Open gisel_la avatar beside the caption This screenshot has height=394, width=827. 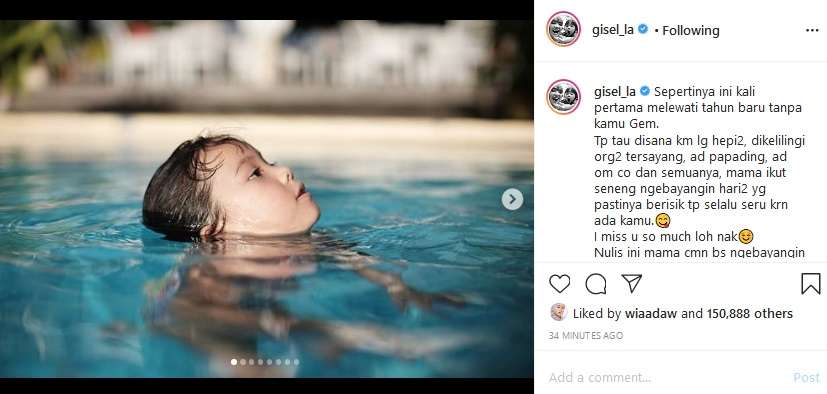[564, 97]
